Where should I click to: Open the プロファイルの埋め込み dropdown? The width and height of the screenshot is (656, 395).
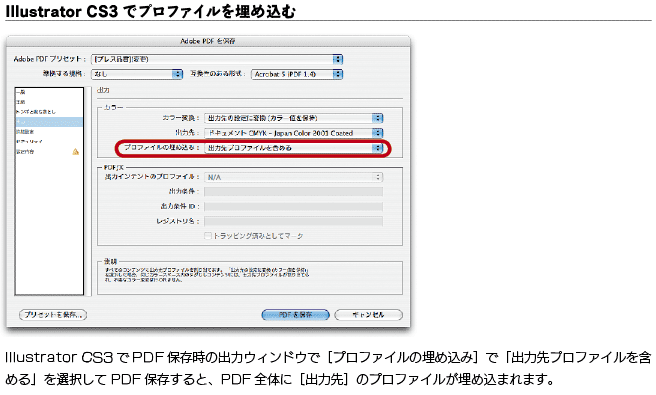click(293, 148)
